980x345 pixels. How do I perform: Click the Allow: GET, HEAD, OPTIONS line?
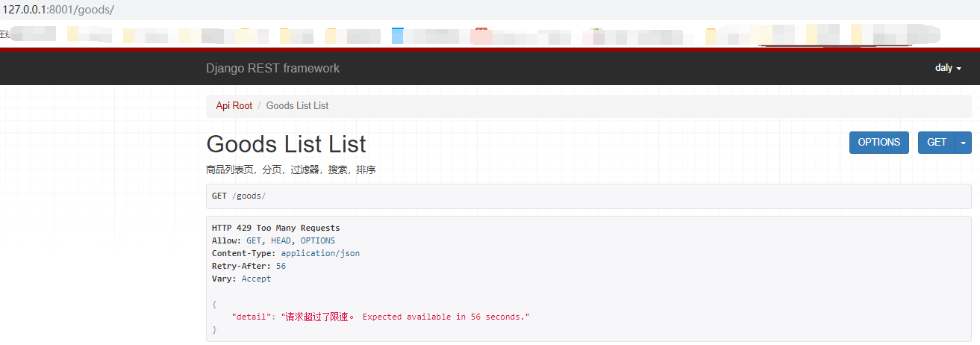(x=273, y=240)
